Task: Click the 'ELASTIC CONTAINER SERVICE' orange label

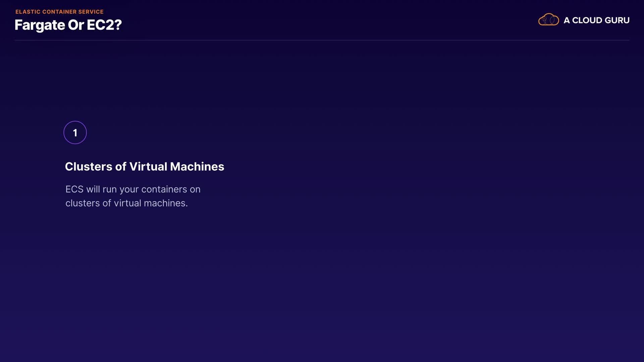Action: pyautogui.click(x=59, y=12)
